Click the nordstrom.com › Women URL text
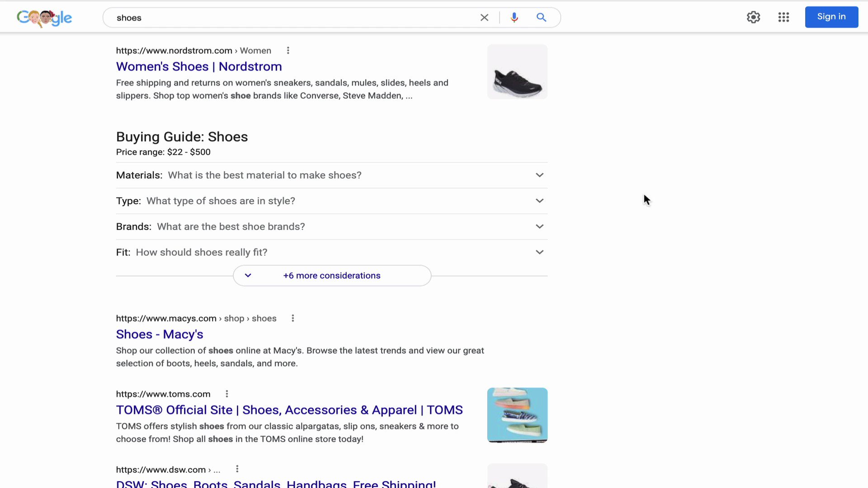Image resolution: width=868 pixels, height=488 pixels. pos(193,51)
